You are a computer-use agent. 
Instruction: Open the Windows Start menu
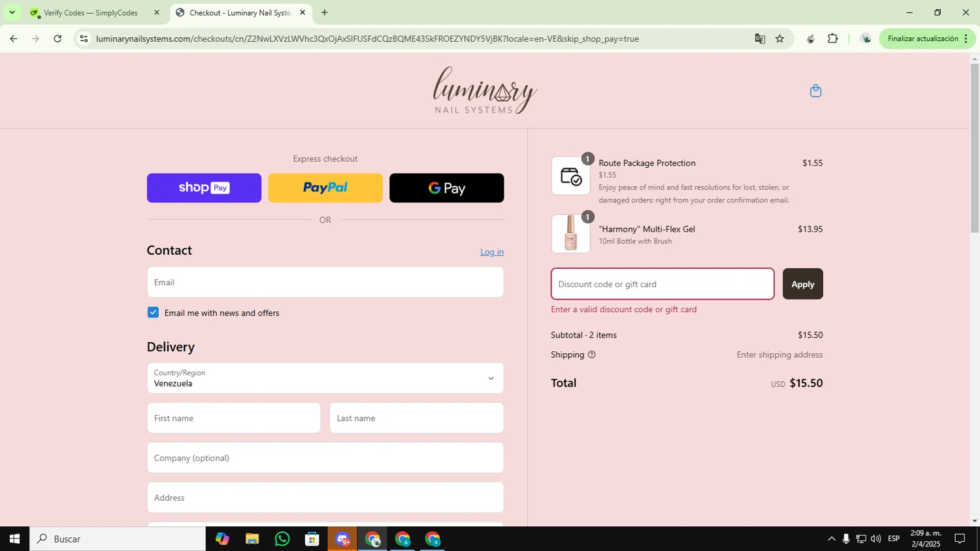point(14,539)
